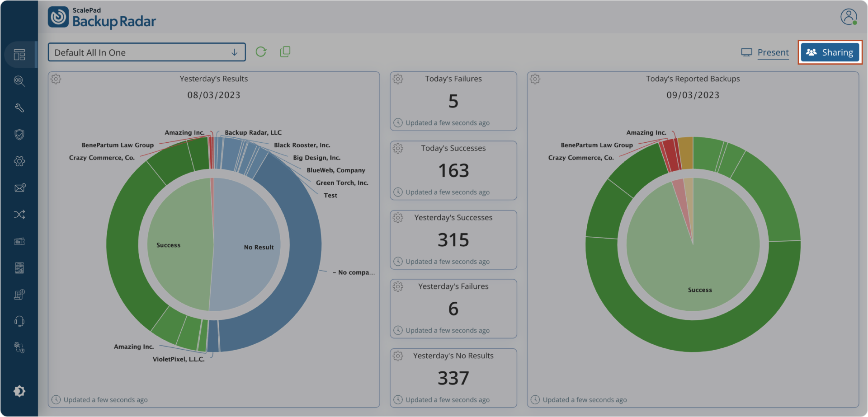The height and width of the screenshot is (417, 868).
Task: Open the chart report sidebar icon
Action: coord(19,268)
